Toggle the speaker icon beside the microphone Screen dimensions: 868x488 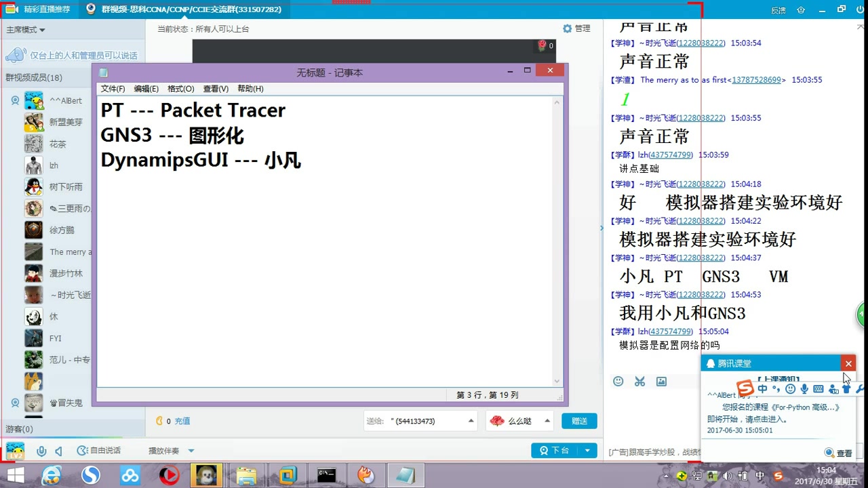(x=58, y=451)
